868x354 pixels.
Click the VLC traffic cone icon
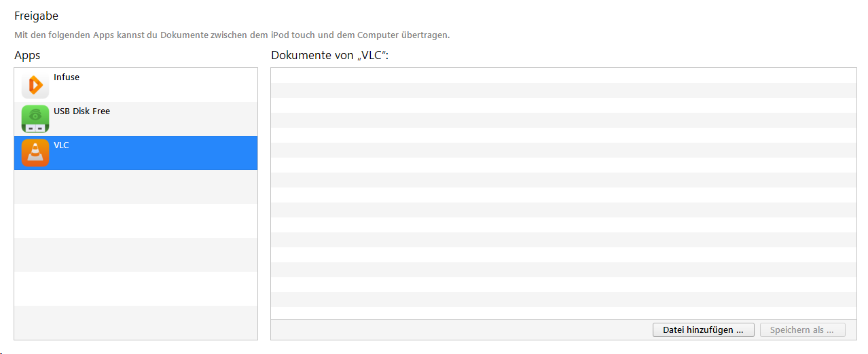pos(35,153)
